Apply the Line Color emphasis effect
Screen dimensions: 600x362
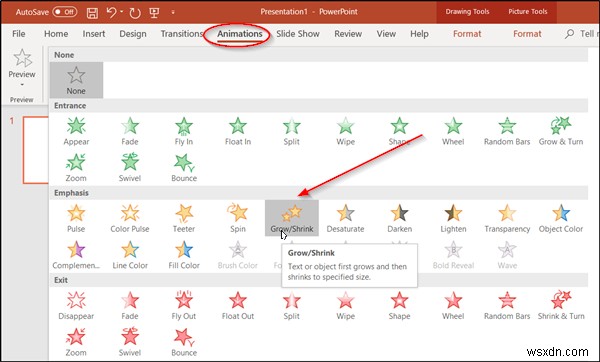(130, 255)
